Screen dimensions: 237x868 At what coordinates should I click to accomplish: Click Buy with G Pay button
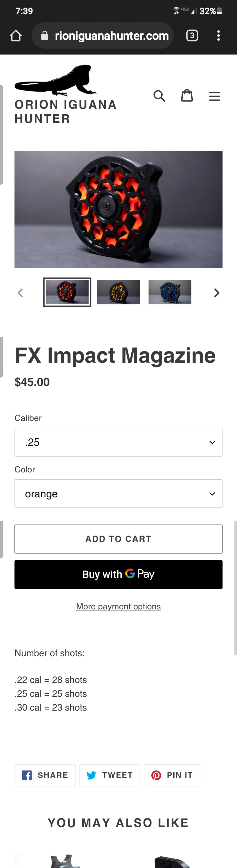point(118,575)
